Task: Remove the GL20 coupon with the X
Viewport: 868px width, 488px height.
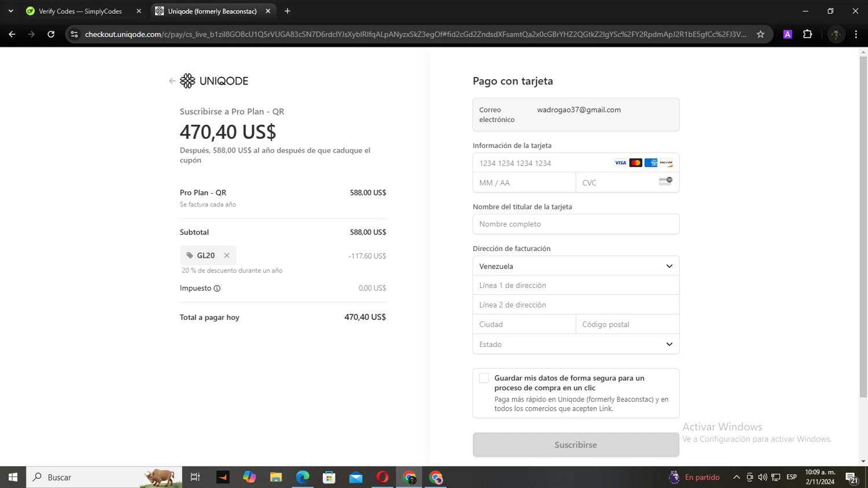Action: [227, 256]
